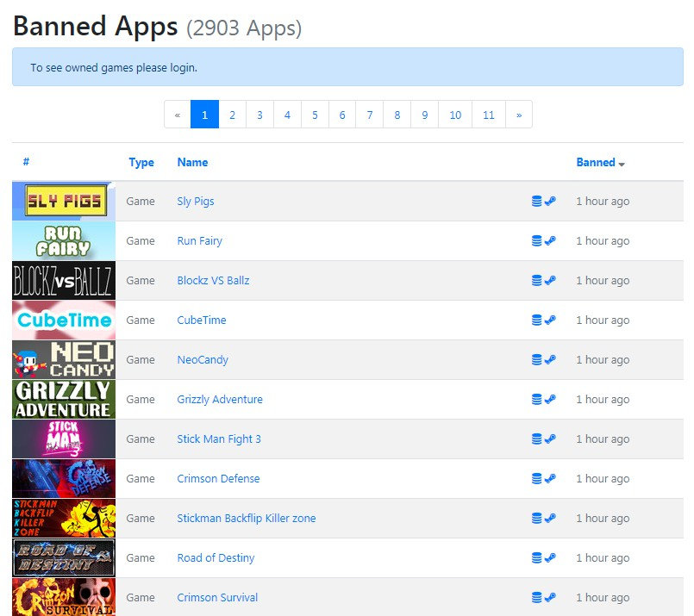Click the Sly Pigs banner thumbnail

click(64, 202)
